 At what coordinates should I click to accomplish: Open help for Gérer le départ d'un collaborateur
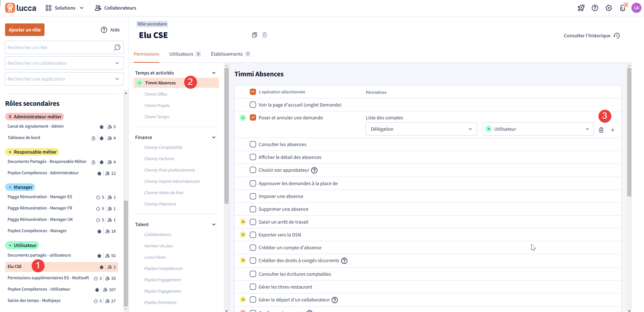pos(335,300)
